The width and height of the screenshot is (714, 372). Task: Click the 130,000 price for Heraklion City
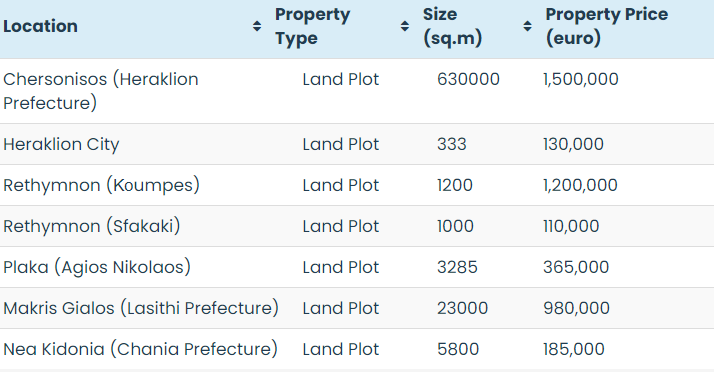click(x=573, y=144)
